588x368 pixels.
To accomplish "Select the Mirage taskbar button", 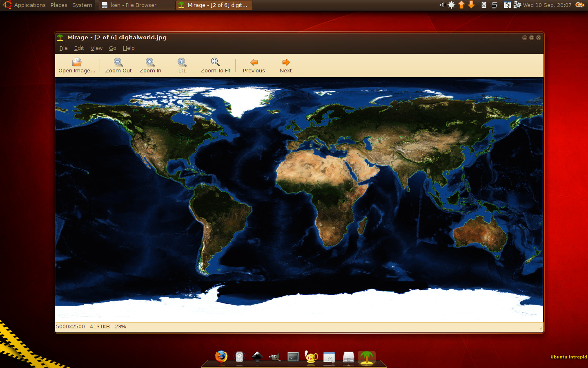I will 214,5.
